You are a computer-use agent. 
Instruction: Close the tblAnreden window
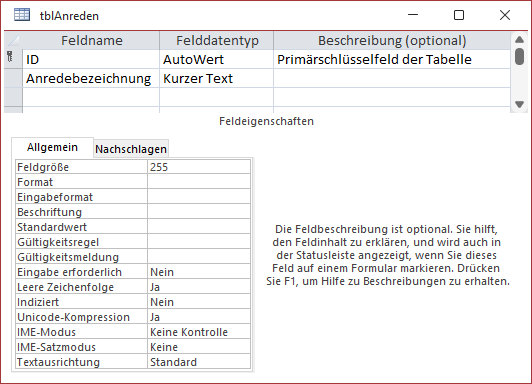505,15
